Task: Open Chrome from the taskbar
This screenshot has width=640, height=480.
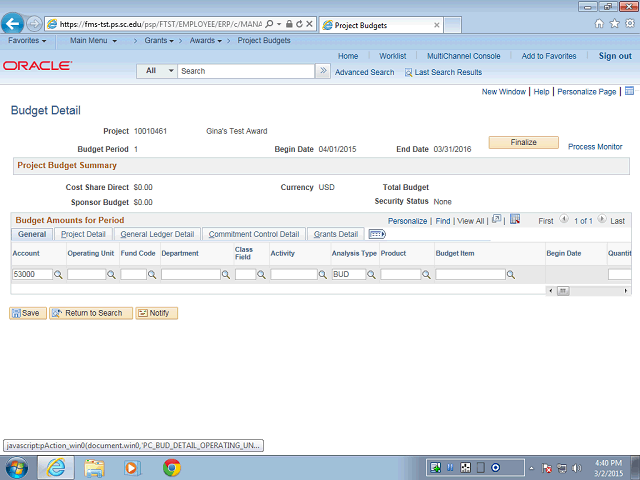Action: tap(172, 468)
